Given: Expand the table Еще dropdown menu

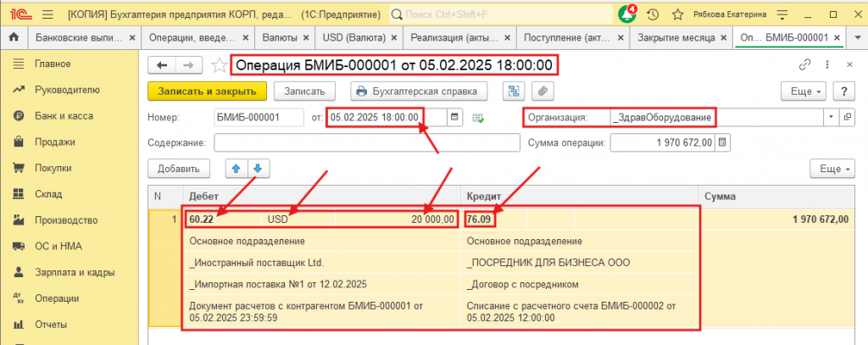Looking at the screenshot, I should click(833, 169).
